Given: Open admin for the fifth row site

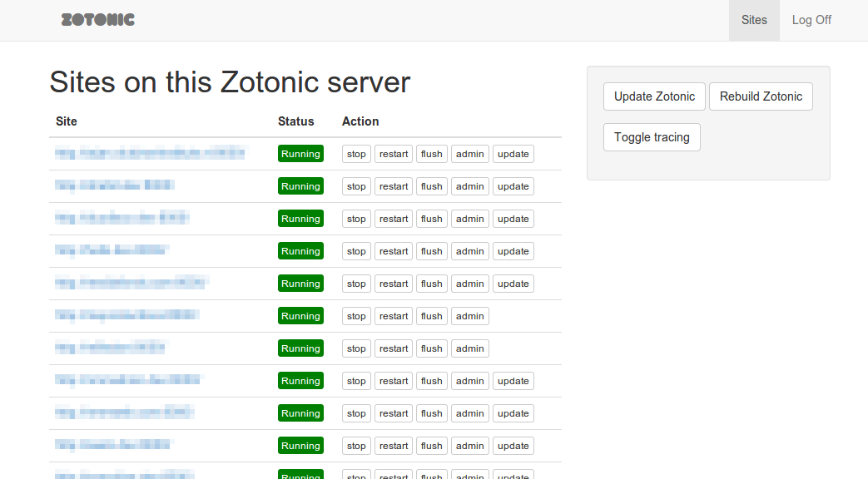Looking at the screenshot, I should click(470, 284).
